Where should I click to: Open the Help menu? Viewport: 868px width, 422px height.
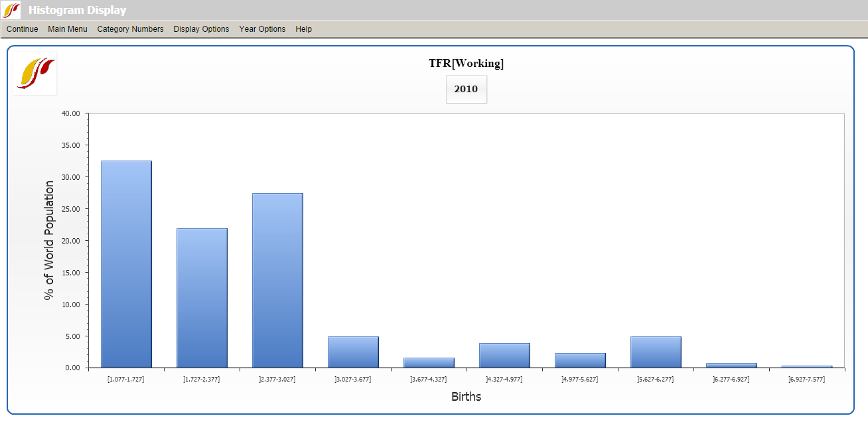[x=303, y=29]
